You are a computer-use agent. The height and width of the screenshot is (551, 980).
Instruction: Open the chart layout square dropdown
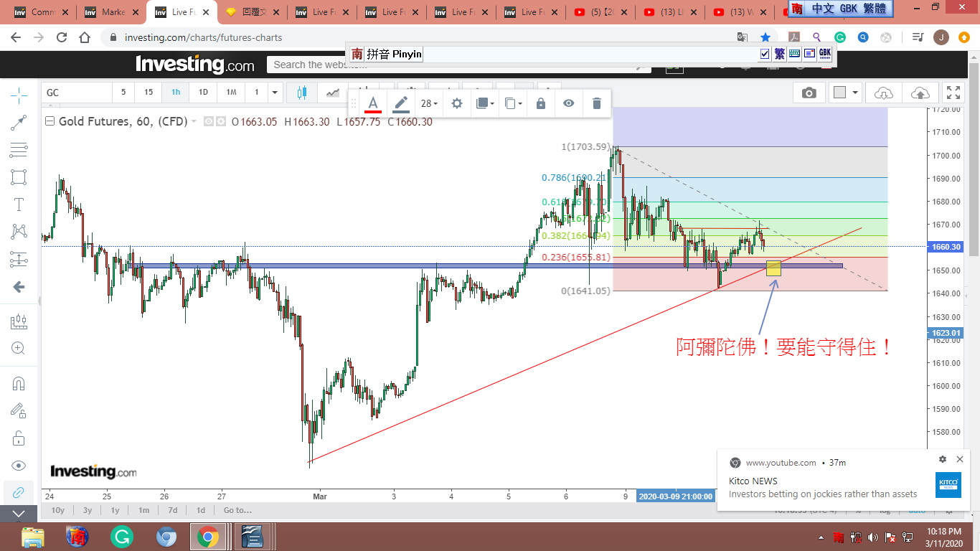pos(846,93)
